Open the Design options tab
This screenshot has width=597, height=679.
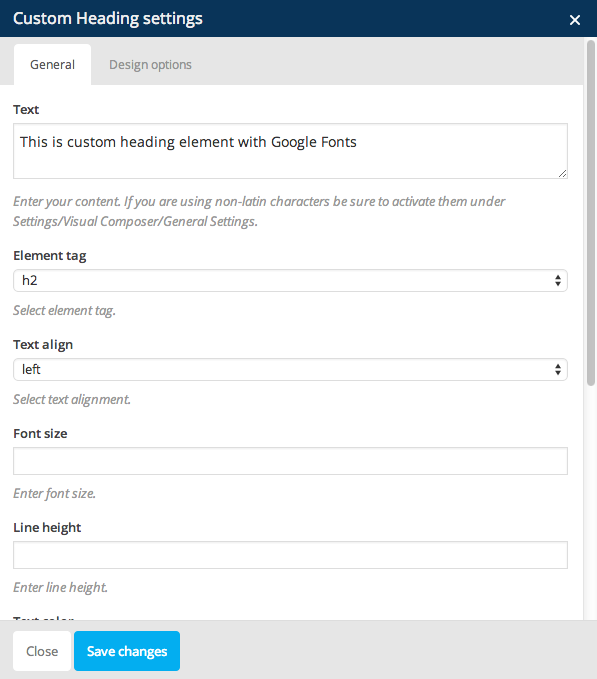(150, 65)
